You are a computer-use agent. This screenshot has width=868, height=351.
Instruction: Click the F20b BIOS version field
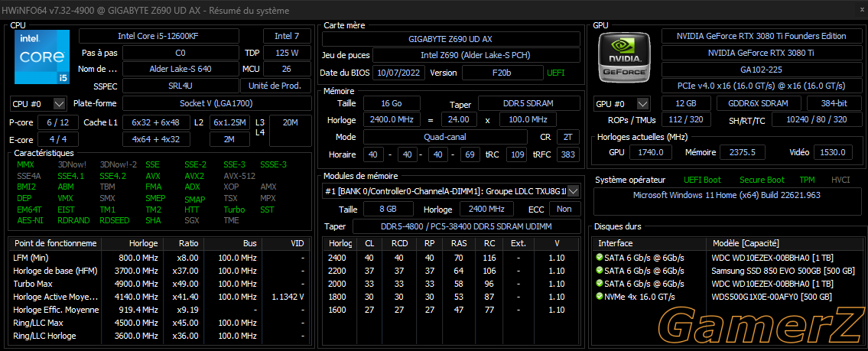pyautogui.click(x=502, y=73)
